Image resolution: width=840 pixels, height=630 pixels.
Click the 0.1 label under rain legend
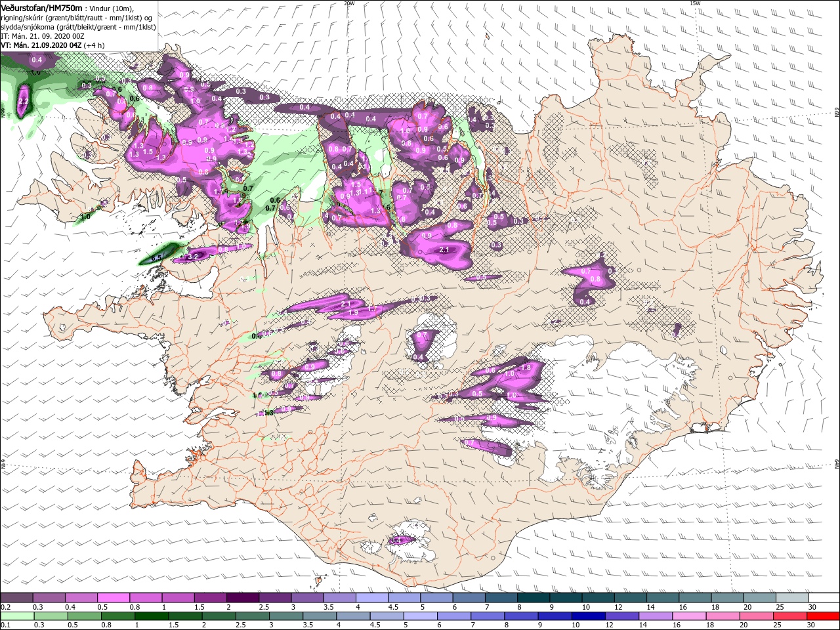tap(5, 625)
